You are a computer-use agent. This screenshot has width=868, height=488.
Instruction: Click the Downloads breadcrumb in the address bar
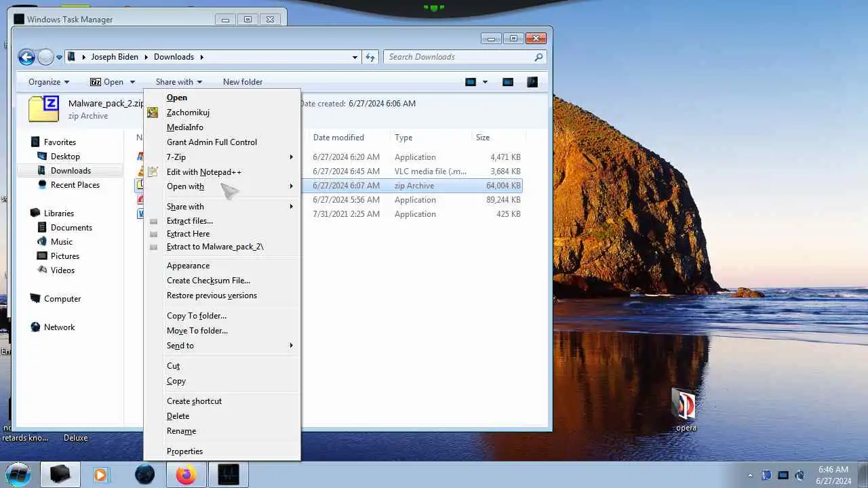coord(174,57)
